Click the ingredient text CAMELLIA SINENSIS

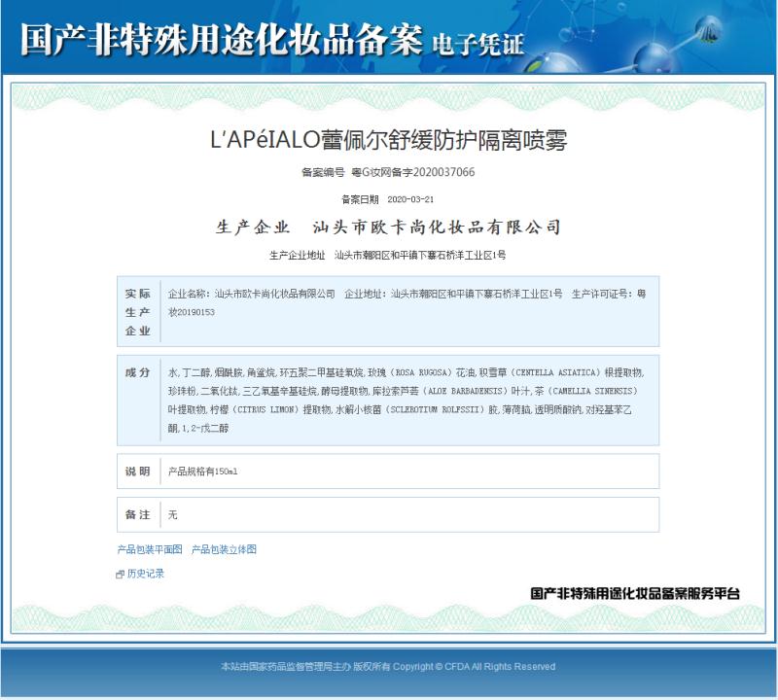coord(593,391)
